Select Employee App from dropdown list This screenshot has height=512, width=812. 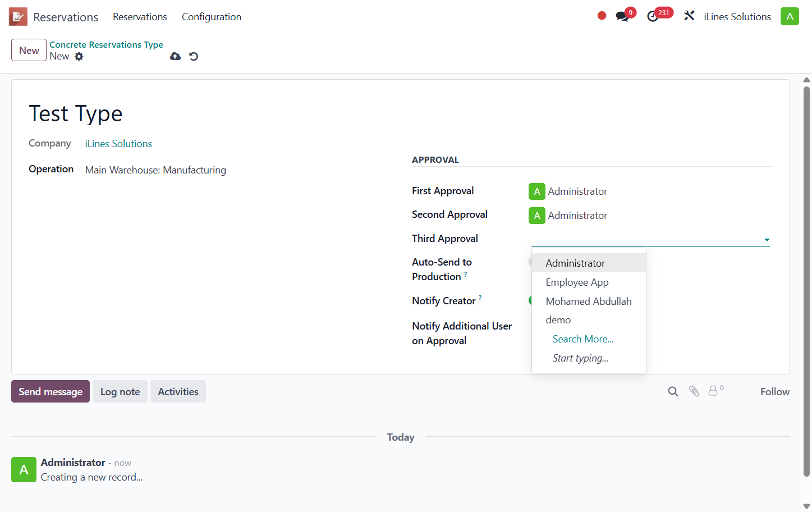[x=589, y=282]
